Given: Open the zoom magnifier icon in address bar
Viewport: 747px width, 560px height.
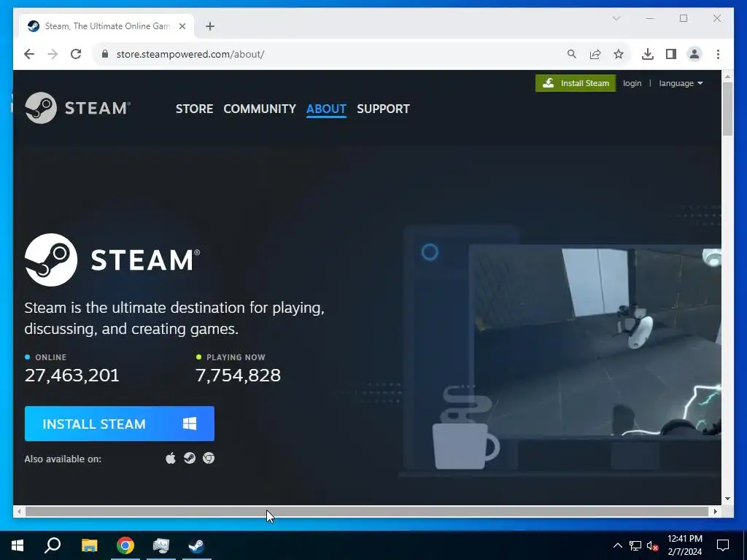Looking at the screenshot, I should (x=572, y=54).
